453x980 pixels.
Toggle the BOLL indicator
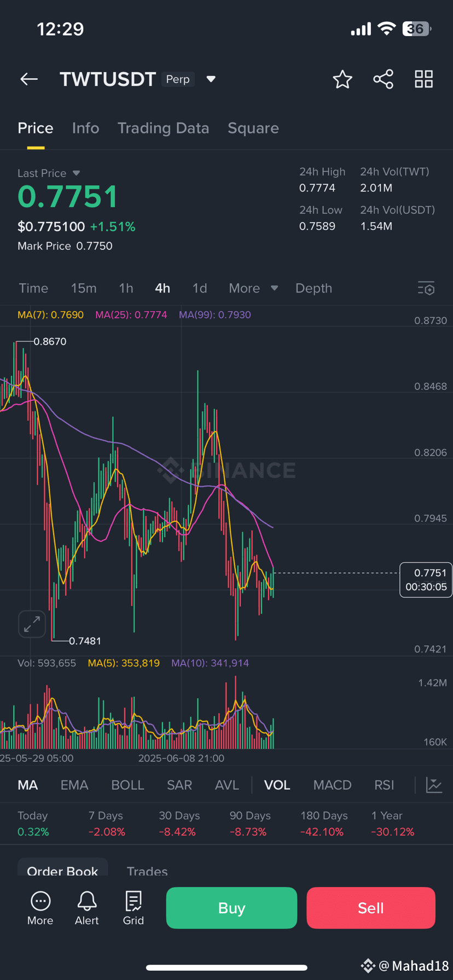click(127, 785)
